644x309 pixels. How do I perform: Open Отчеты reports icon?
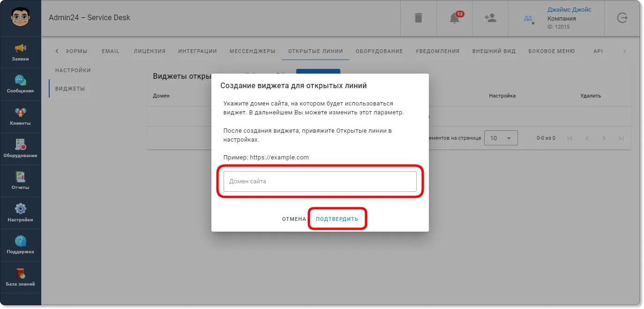click(20, 177)
